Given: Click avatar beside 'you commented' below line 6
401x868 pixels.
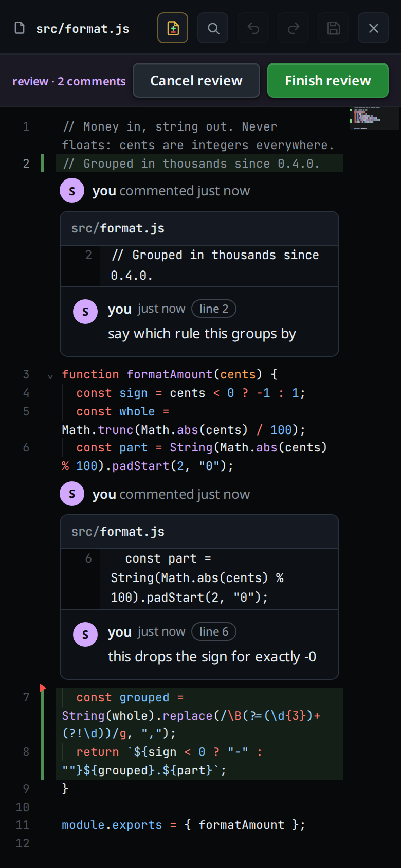Looking at the screenshot, I should pos(72,494).
